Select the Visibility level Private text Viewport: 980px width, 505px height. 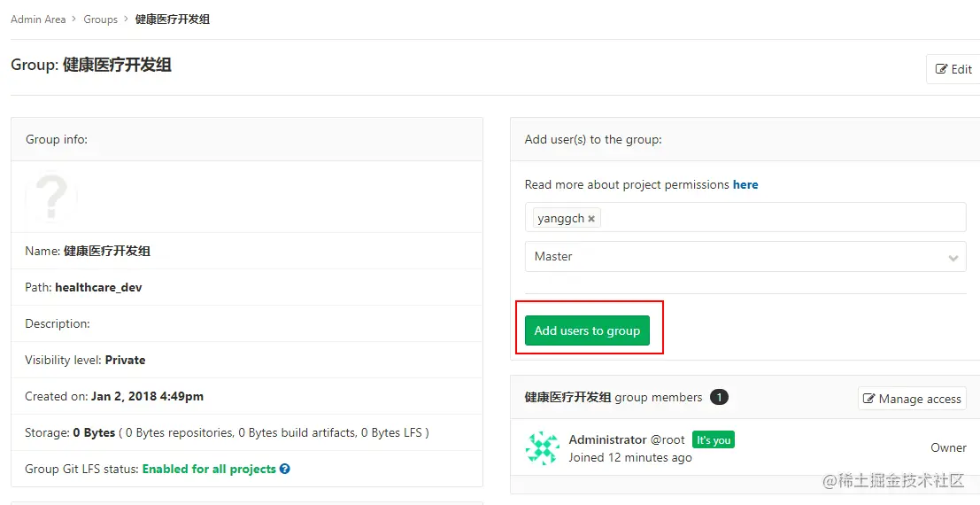pos(85,360)
